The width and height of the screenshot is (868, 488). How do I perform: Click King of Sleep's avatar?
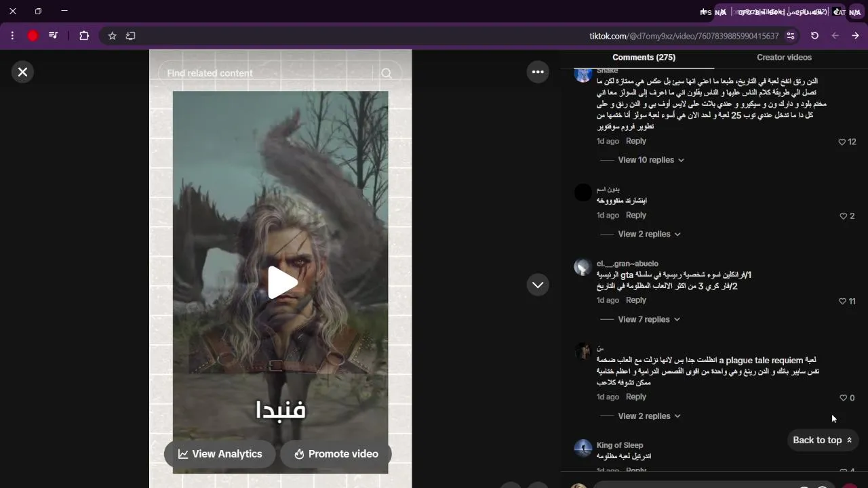(583, 448)
